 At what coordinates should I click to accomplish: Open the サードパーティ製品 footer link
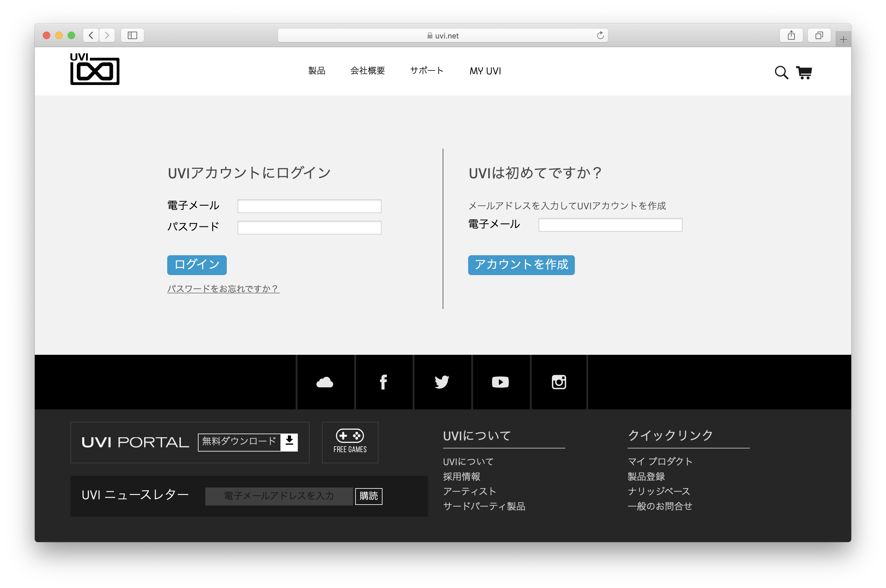tap(484, 506)
